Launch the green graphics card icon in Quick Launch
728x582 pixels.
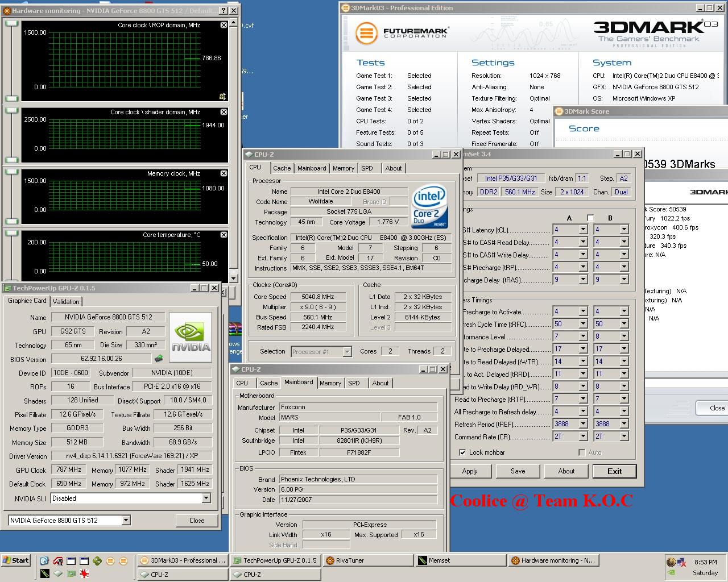click(x=71, y=574)
